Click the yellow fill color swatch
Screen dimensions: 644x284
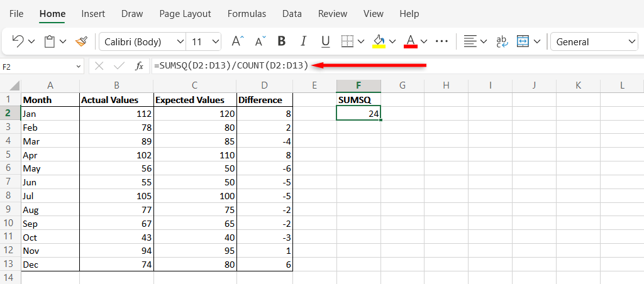[x=379, y=41]
